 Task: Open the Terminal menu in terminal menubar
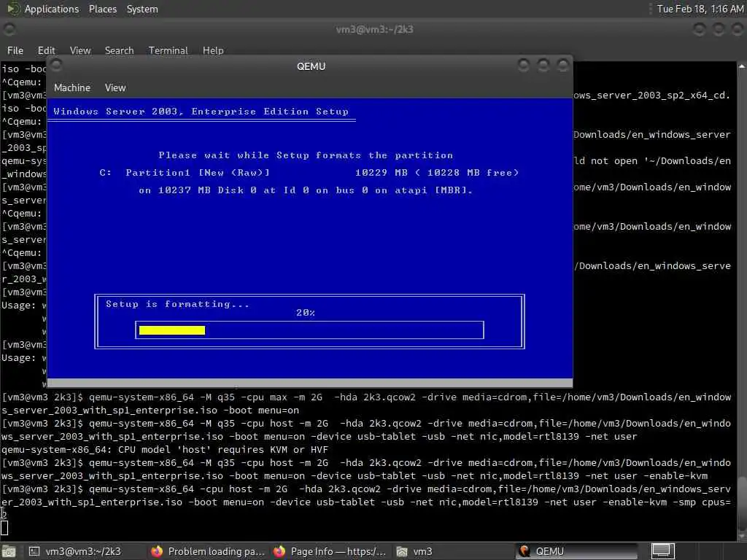(x=169, y=50)
